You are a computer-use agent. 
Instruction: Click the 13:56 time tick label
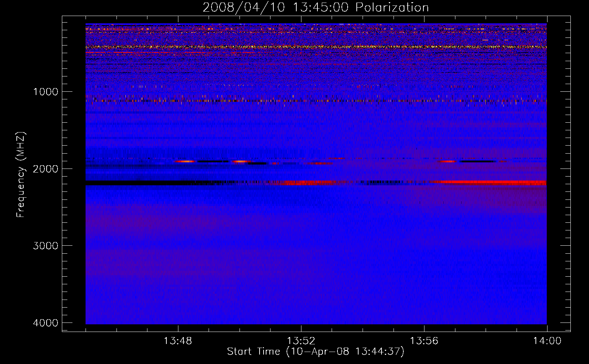[x=424, y=341]
